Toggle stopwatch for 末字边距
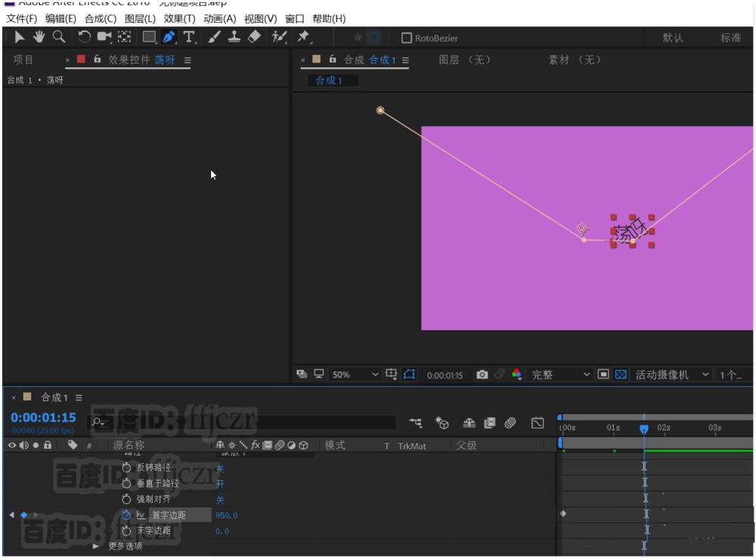 [x=126, y=530]
